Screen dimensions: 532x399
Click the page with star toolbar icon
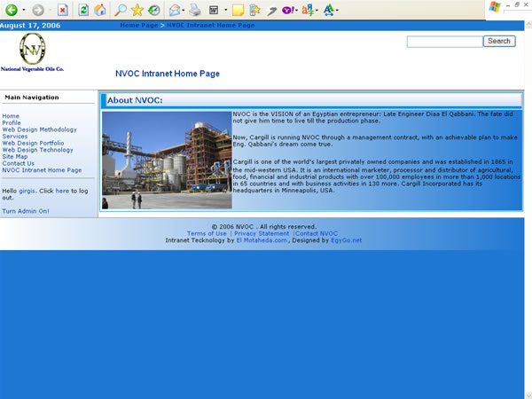click(254, 10)
